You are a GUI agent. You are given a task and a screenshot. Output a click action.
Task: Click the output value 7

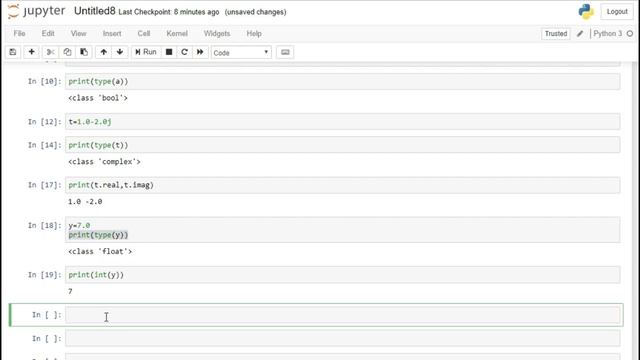pos(70,291)
